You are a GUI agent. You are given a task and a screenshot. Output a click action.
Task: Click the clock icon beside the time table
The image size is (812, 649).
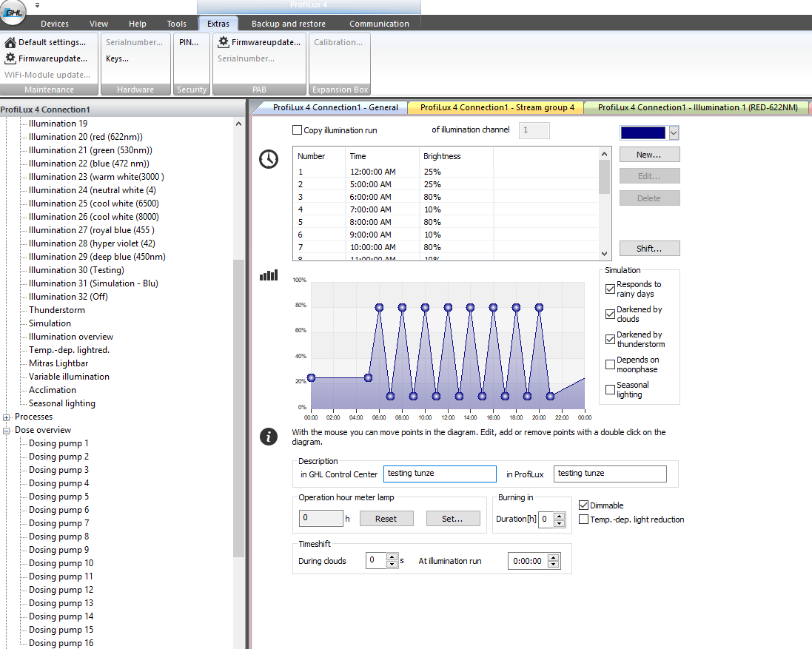click(x=269, y=159)
